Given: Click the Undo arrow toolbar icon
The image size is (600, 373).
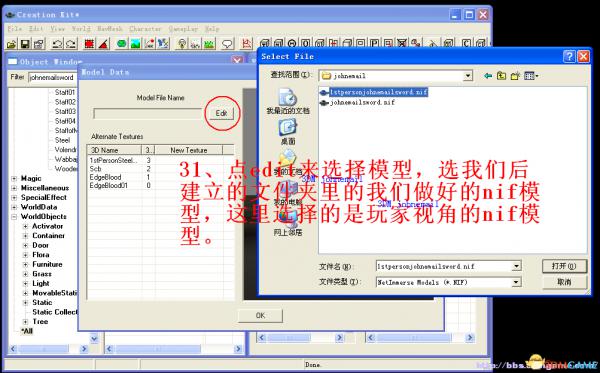Looking at the screenshot, I should tap(57, 44).
